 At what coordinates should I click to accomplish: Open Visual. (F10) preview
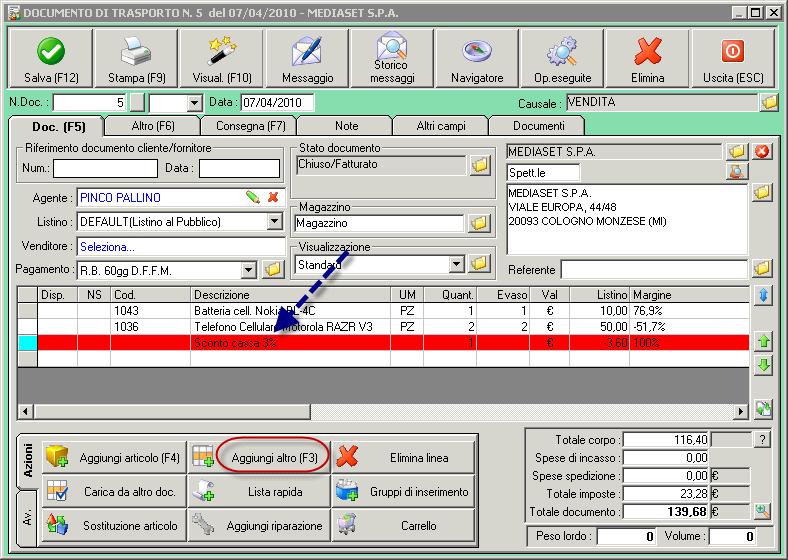click(x=222, y=58)
